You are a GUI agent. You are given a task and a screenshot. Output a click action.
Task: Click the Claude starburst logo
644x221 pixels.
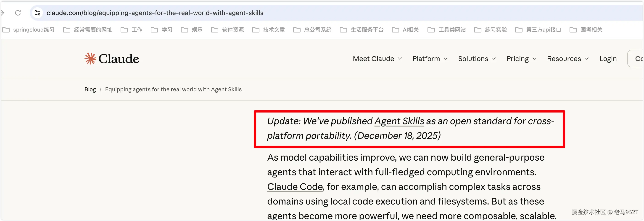90,59
